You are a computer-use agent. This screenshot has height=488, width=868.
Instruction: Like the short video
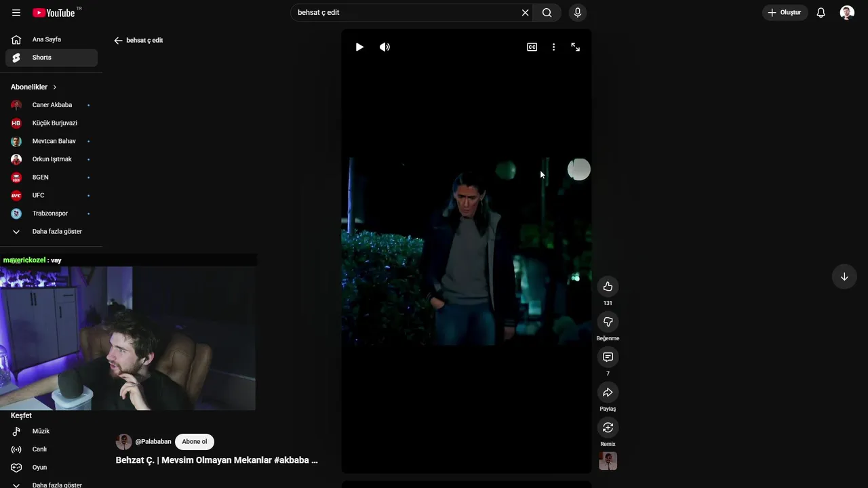coord(608,287)
